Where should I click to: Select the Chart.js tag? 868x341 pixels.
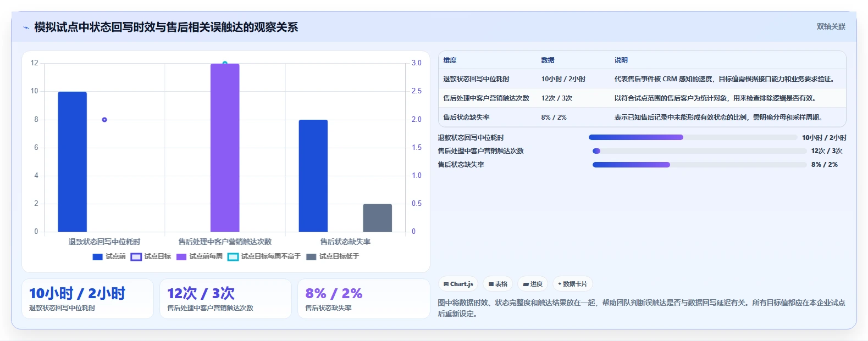tap(458, 284)
